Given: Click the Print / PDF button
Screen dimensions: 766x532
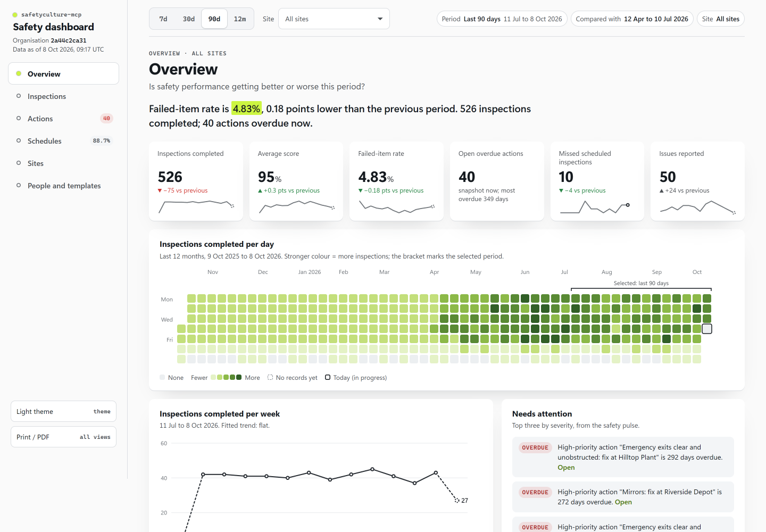Looking at the screenshot, I should click(63, 437).
